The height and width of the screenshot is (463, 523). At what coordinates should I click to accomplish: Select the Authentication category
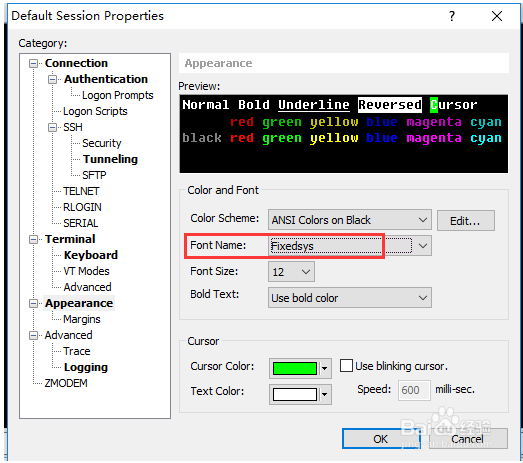[x=106, y=79]
